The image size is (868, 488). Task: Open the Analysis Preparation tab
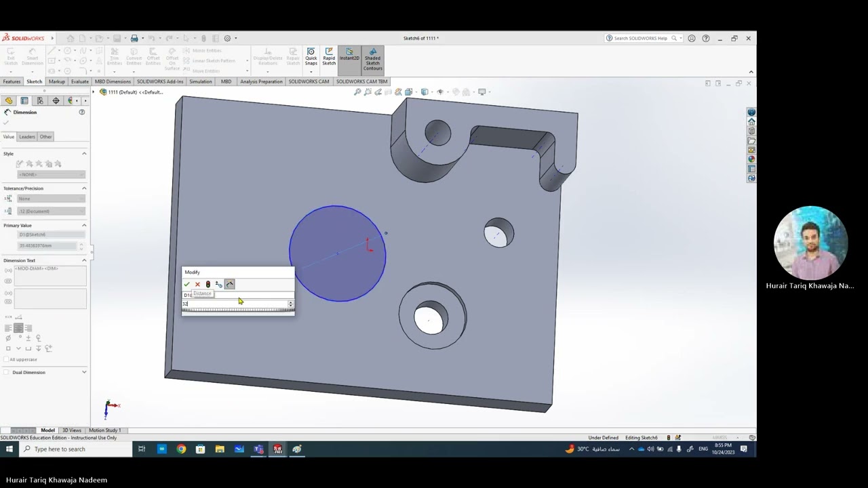click(x=261, y=81)
